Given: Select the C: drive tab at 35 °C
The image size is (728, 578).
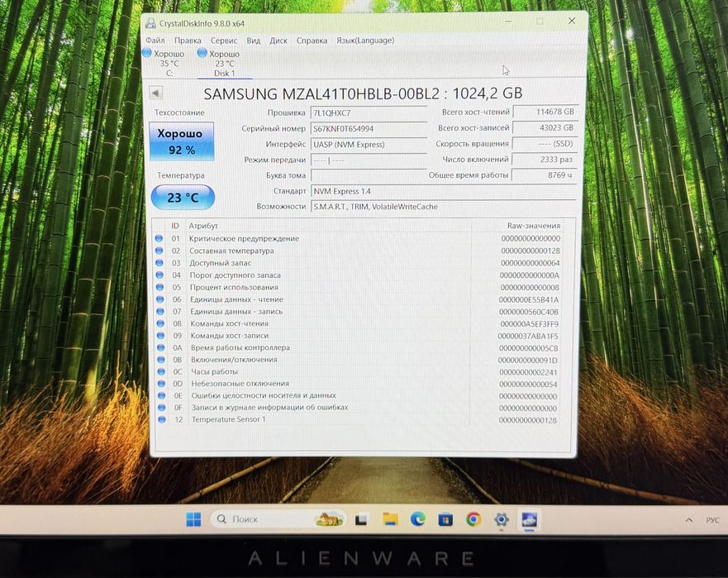Looking at the screenshot, I should [164, 63].
